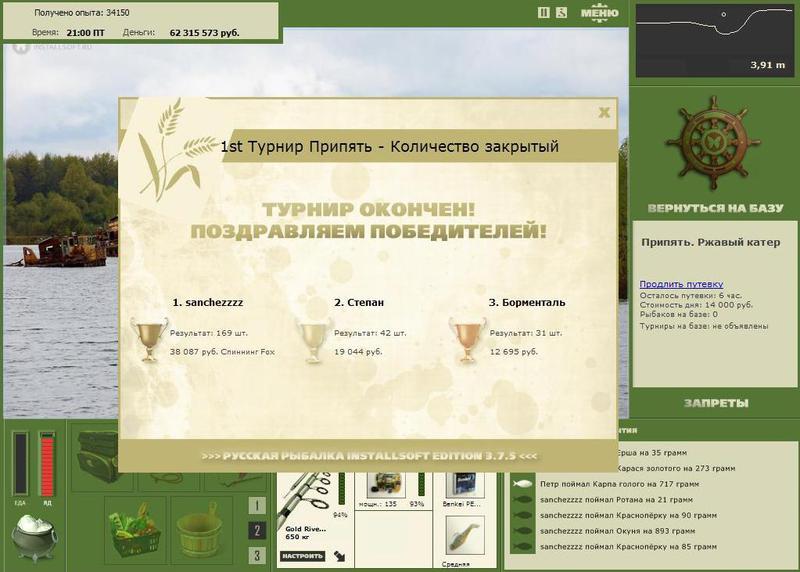Viewport: 800px width, 572px height.
Task: Click the location title Припять. Ржавый катер
Action: (711, 242)
